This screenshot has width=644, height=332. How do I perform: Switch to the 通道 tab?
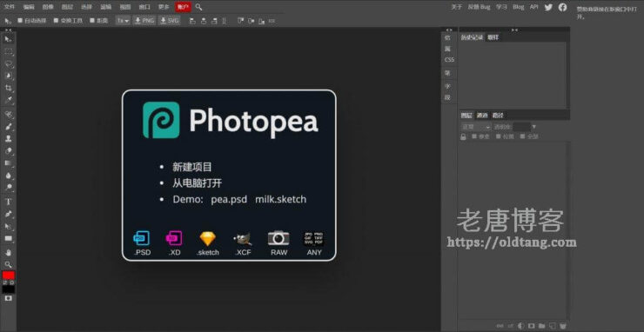click(x=482, y=116)
